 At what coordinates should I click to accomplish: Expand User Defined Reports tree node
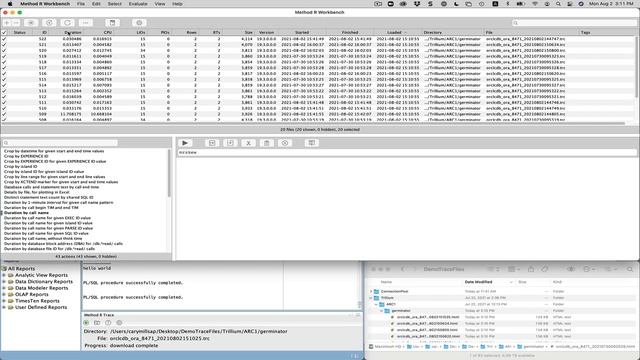pos(4,307)
